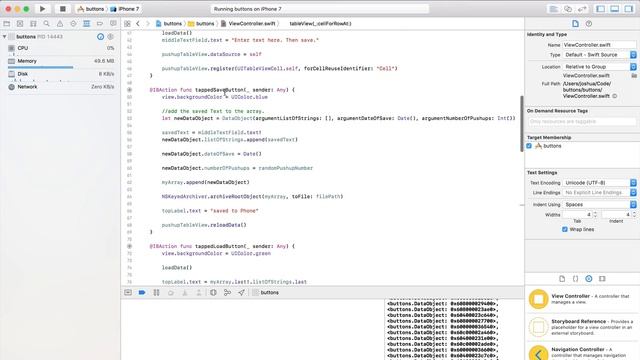Open the Source Control navigator icon
Viewport: 640px width, 360px height.
20,24
